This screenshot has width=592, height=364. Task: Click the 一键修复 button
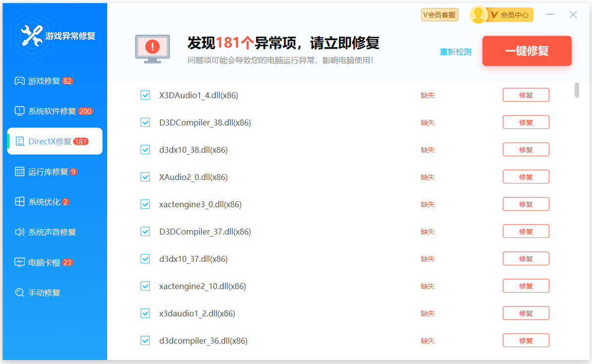pyautogui.click(x=526, y=51)
